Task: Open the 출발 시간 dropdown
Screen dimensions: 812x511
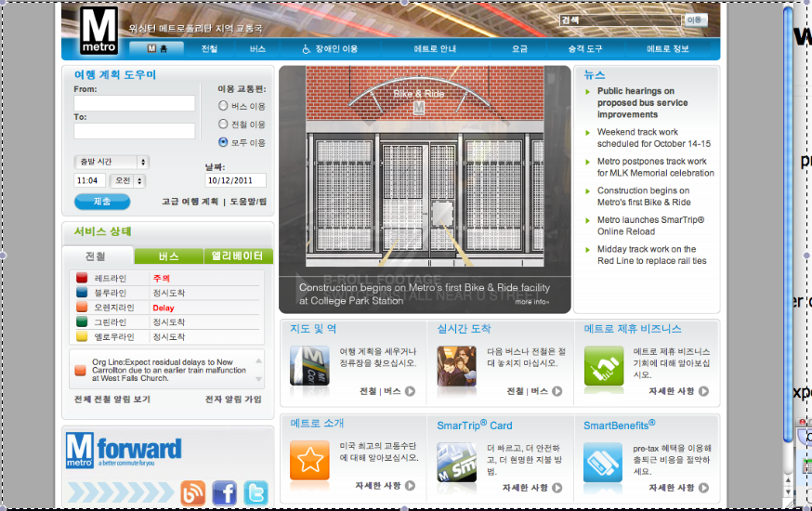Action: [x=111, y=162]
